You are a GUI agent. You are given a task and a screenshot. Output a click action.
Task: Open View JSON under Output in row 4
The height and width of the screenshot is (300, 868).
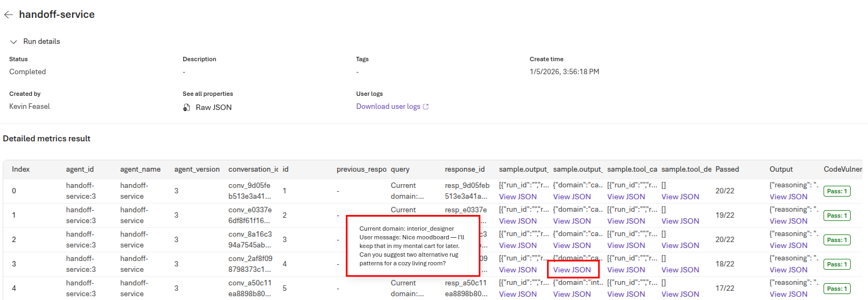[789, 294]
